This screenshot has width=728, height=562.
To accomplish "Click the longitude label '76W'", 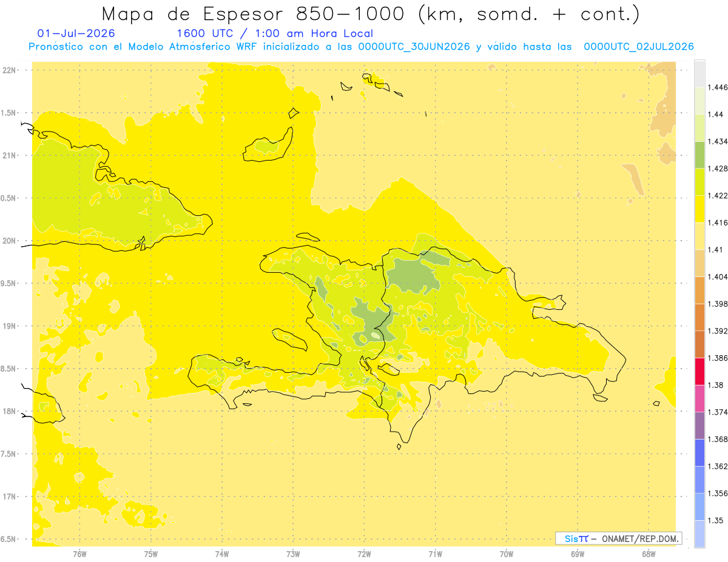I will tap(79, 554).
